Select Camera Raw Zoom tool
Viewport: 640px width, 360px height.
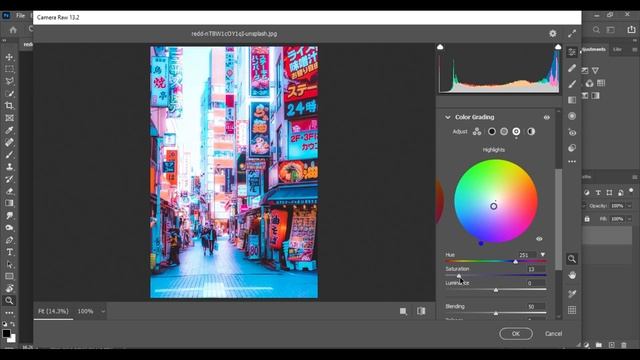(572, 259)
